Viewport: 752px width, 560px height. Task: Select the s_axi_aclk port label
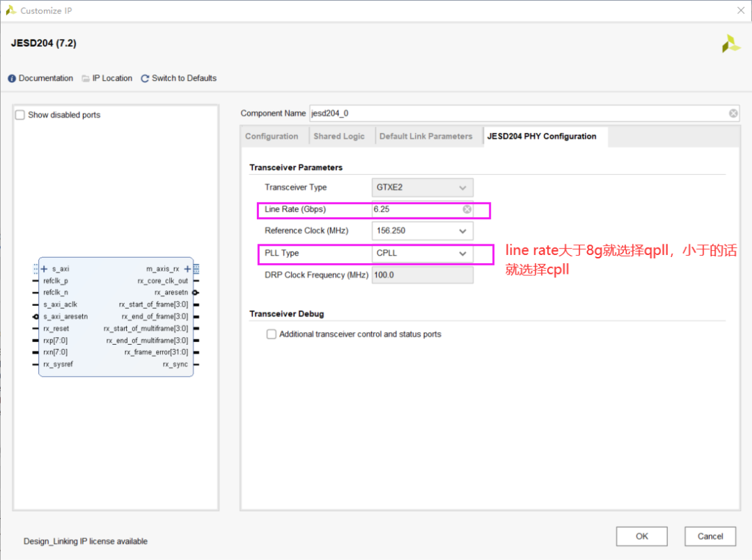pyautogui.click(x=60, y=304)
